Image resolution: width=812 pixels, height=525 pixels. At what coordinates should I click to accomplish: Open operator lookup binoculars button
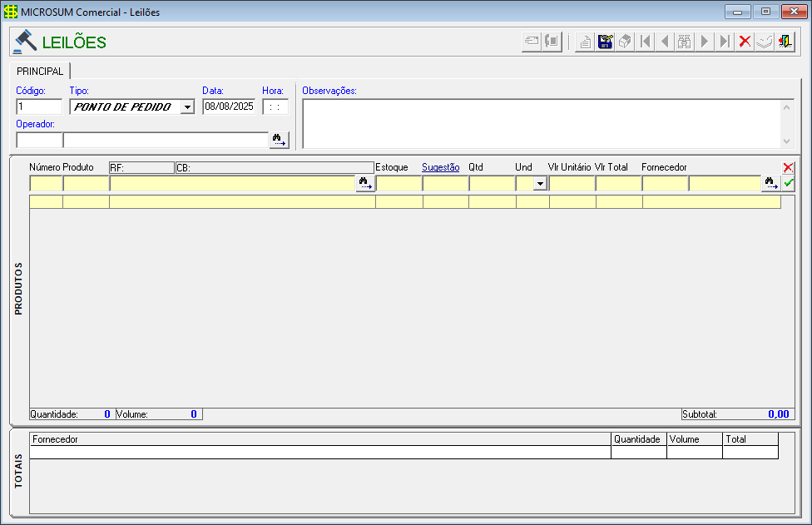(279, 140)
